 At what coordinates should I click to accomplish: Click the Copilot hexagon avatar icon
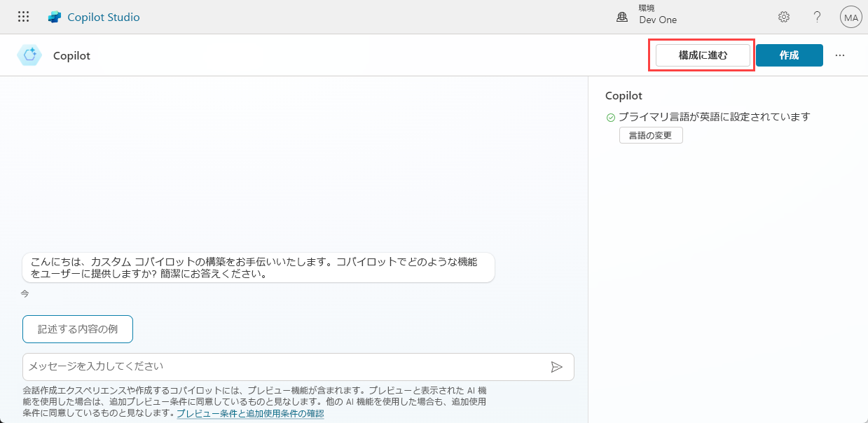29,55
